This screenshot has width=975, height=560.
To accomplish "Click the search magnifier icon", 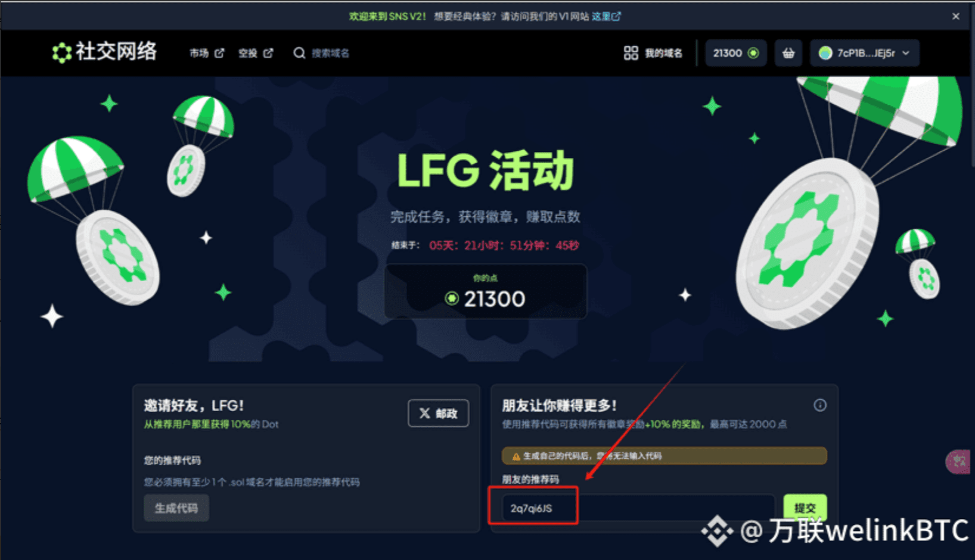I will click(299, 53).
